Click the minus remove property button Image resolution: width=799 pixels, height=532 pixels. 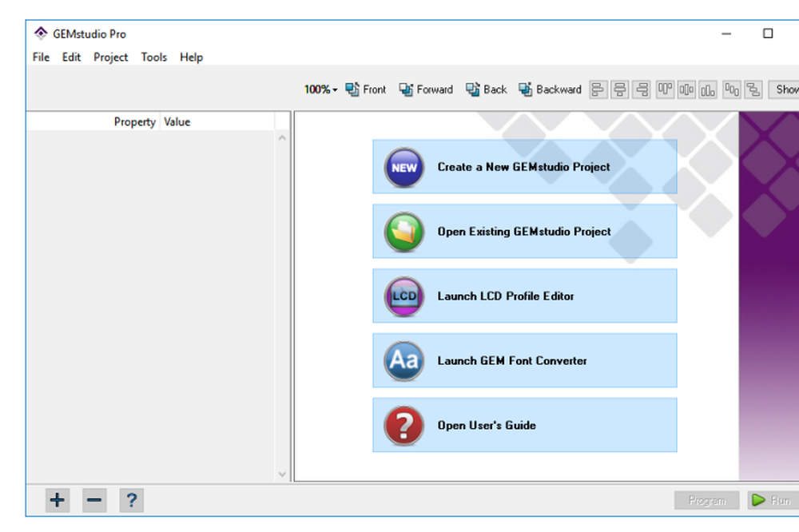(94, 500)
